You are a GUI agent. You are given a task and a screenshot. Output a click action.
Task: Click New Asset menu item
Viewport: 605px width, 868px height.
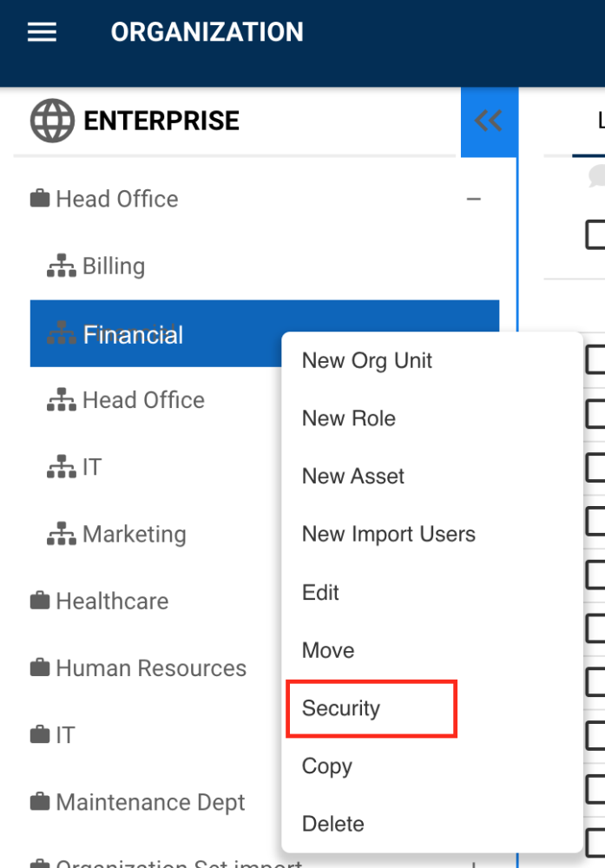(353, 477)
